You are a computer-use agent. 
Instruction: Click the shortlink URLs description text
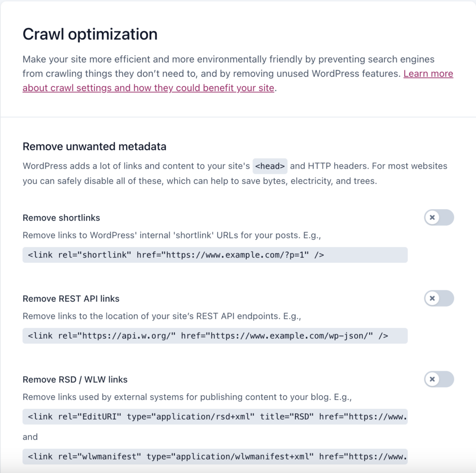coord(172,235)
